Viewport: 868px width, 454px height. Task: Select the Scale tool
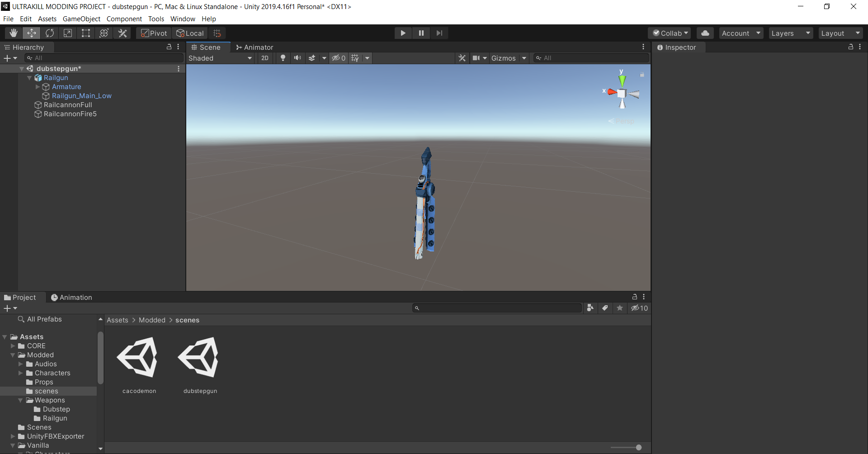(x=68, y=33)
